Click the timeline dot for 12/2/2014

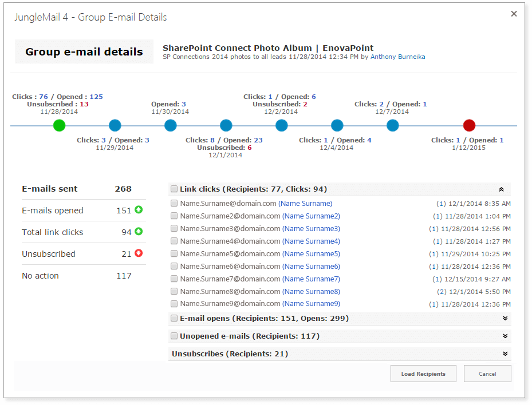[281, 125]
